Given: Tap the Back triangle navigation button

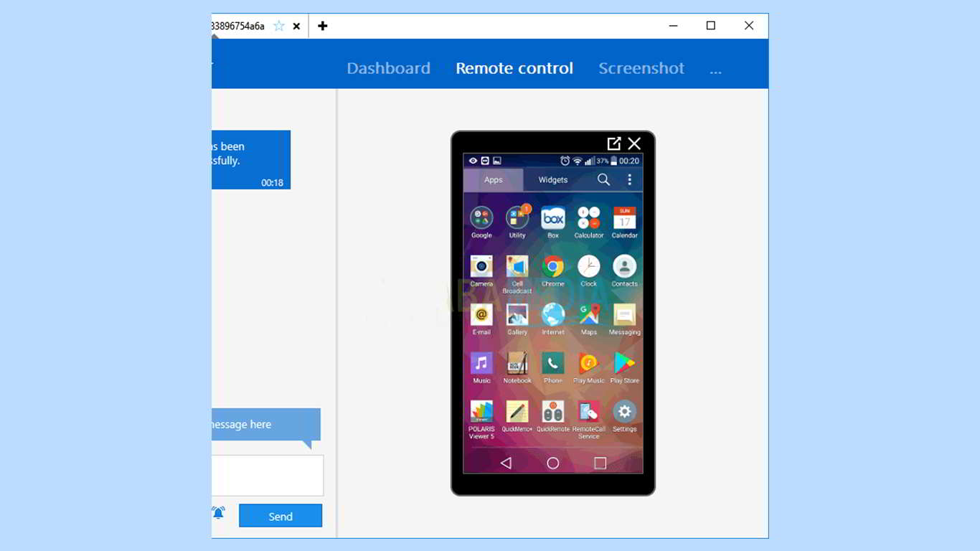Looking at the screenshot, I should point(506,464).
